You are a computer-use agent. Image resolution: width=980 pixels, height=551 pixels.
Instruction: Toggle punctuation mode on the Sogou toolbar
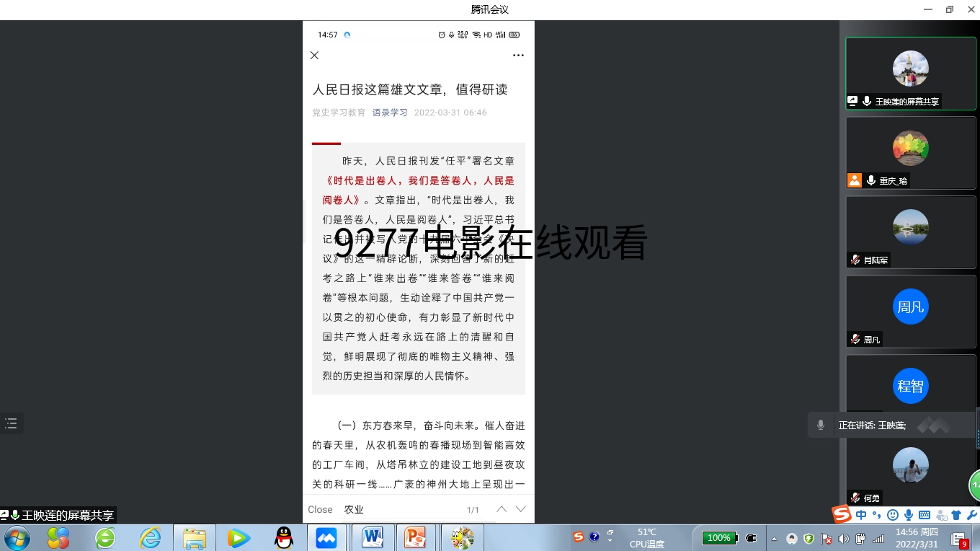click(877, 515)
